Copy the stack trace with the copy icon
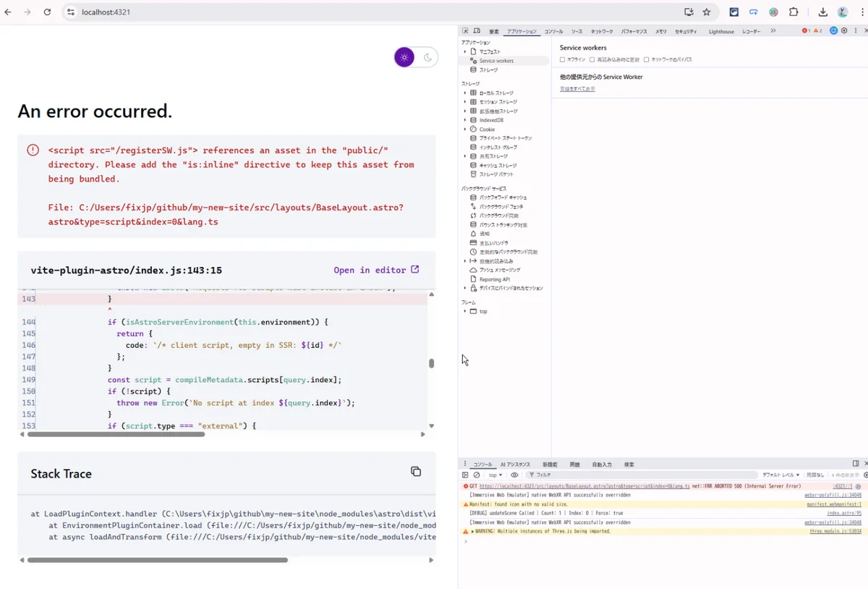 [416, 472]
